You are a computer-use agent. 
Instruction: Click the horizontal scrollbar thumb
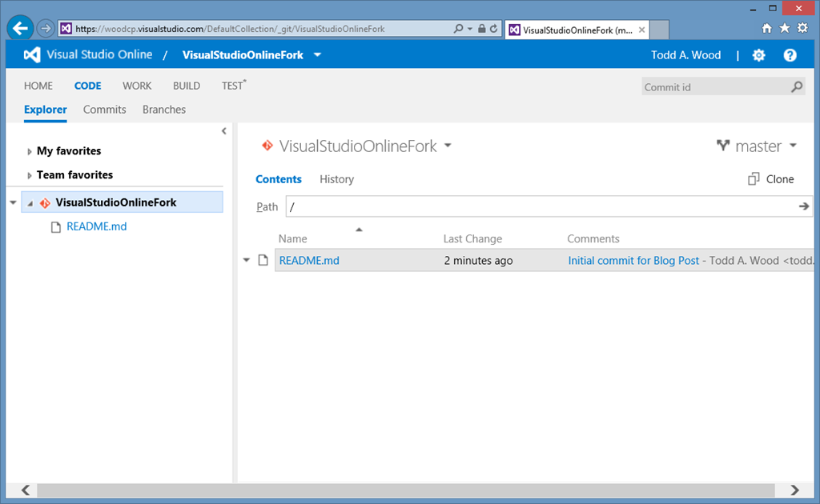[406, 490]
